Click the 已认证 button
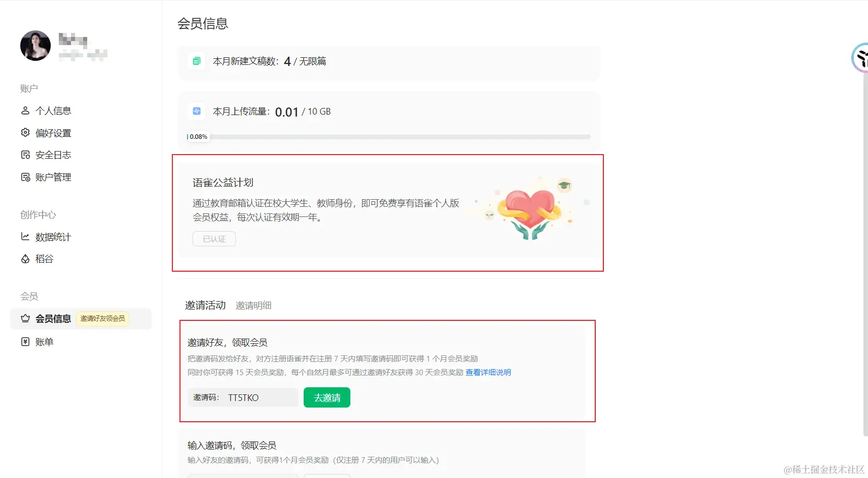Screen dimensions: 868x478 (x=214, y=239)
